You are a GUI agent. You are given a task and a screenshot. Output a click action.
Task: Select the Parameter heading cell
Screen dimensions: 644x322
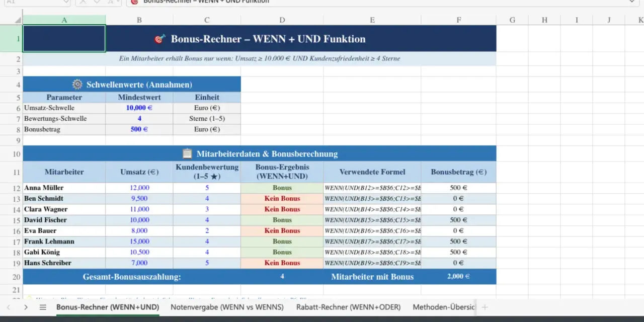click(x=64, y=98)
